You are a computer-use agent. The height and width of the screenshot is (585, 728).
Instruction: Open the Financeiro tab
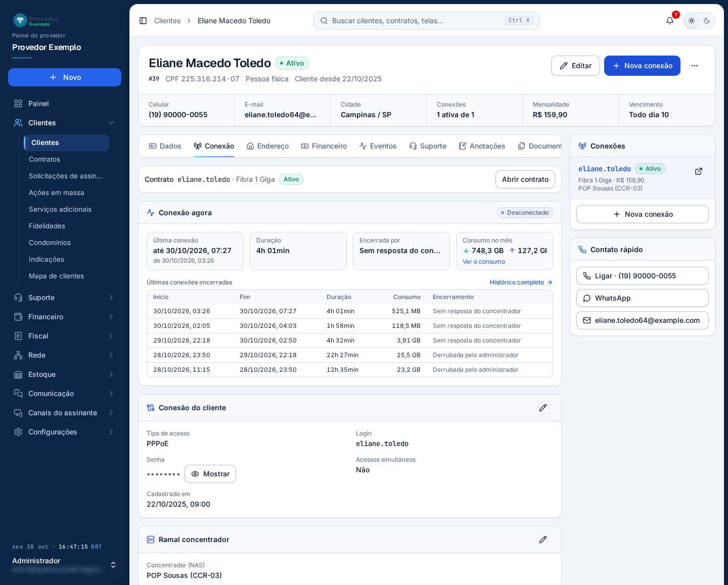coord(324,146)
